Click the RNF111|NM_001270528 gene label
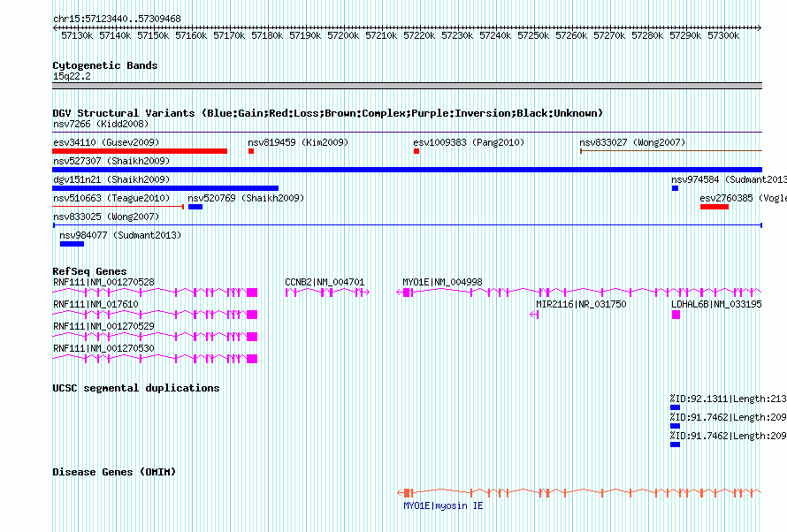This screenshot has width=787, height=532. tap(103, 282)
